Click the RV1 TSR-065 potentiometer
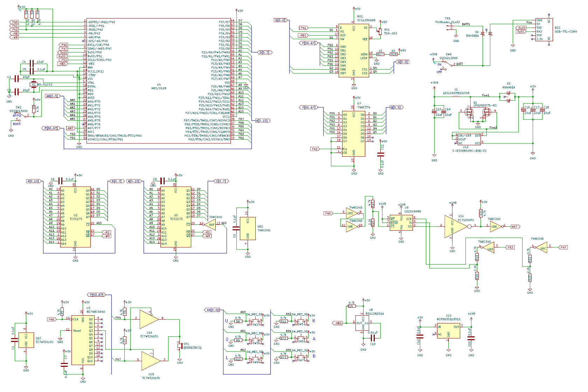Viewport: 588px width, 392px height. coord(380,31)
